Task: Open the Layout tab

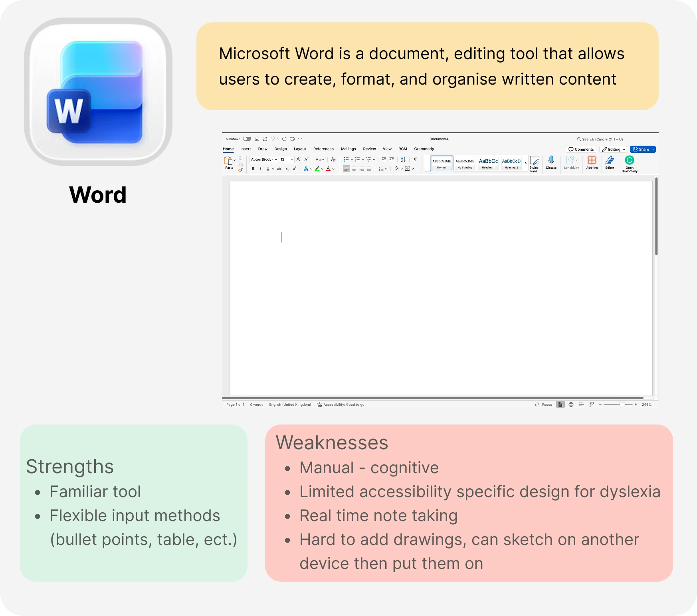Action: (x=300, y=149)
